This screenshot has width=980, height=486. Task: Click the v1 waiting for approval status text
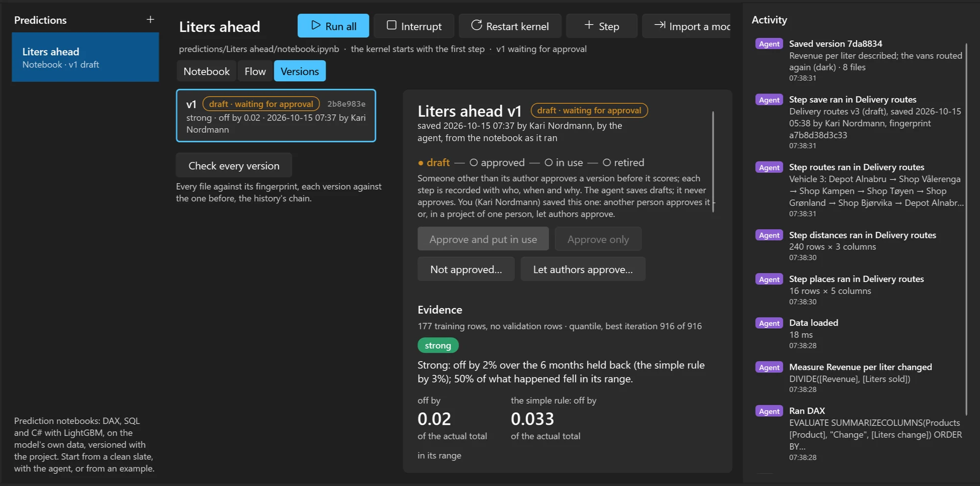[x=541, y=49]
